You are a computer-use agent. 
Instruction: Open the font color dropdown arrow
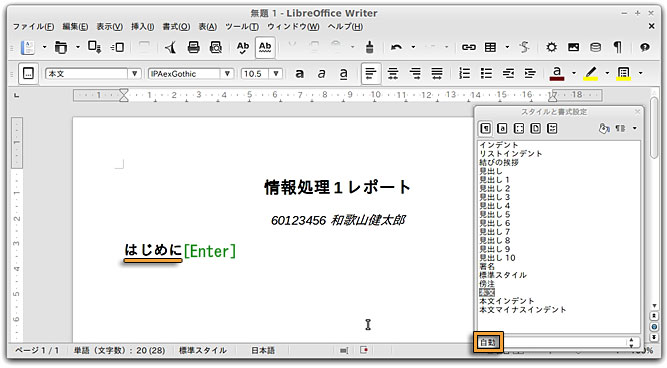pos(574,74)
